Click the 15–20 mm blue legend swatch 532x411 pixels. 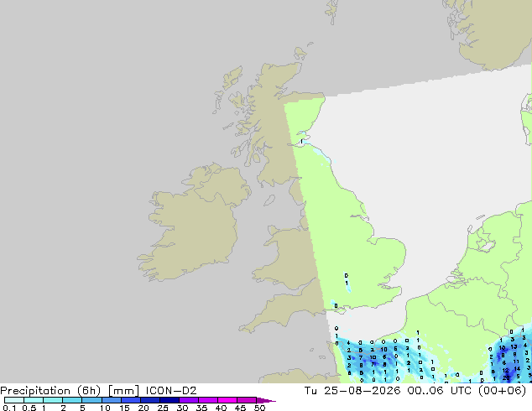(x=131, y=400)
